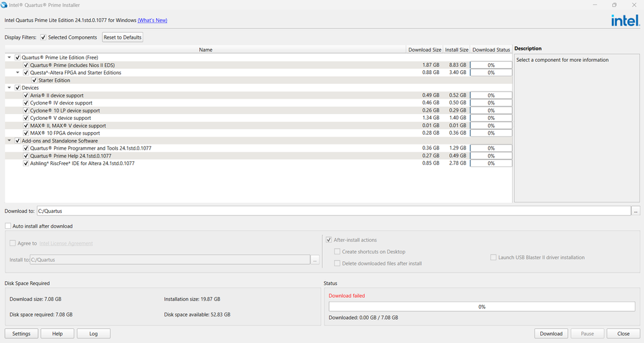Image resolution: width=644 pixels, height=343 pixels.
Task: Uncheck the Devices group checkbox
Action: (x=17, y=88)
